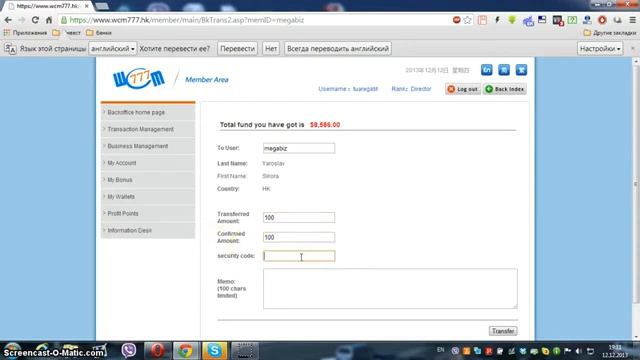The image size is (640, 360).
Task: Select the wcm777.hk browser tab
Action: pos(46,6)
